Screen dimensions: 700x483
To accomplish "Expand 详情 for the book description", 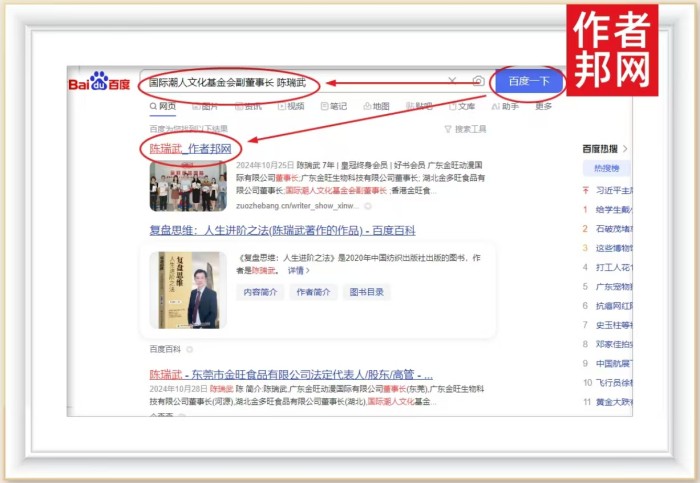I will [x=299, y=271].
